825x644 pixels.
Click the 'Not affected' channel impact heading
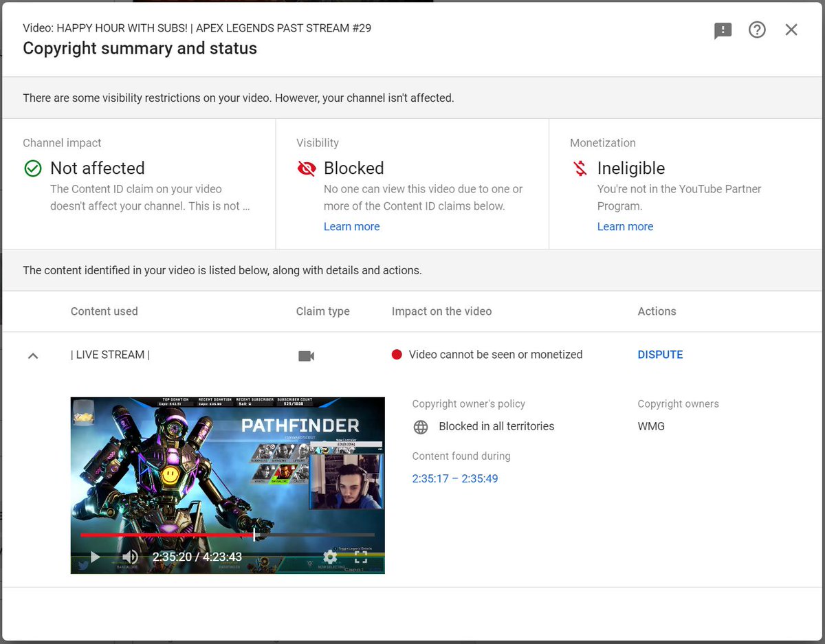(98, 168)
